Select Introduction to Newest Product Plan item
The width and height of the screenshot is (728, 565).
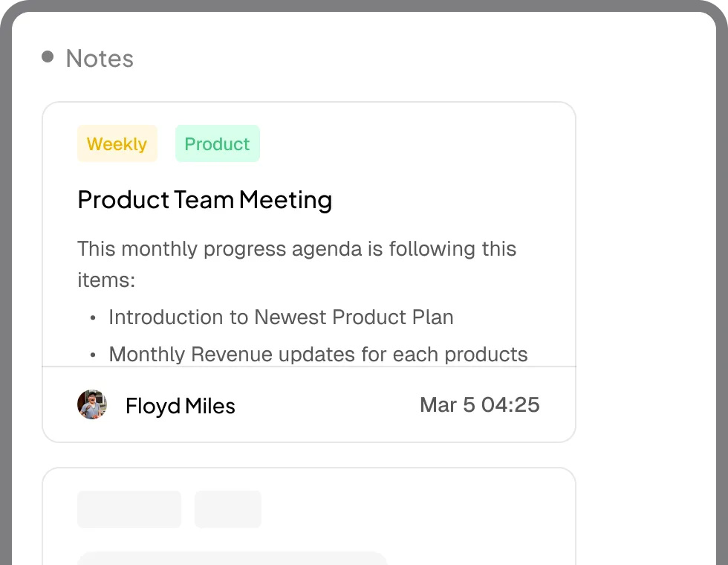coord(281,317)
